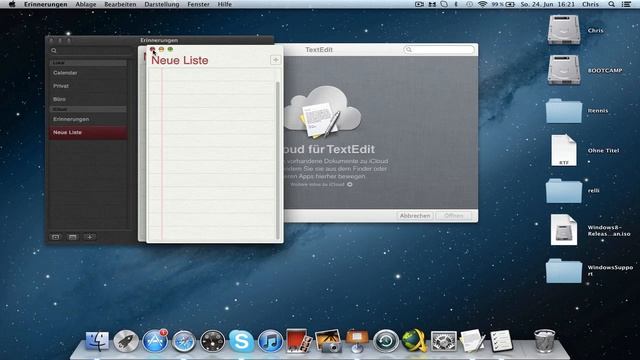Select the Calendar list in Reminders sidebar
The image size is (640, 360).
[88, 73]
